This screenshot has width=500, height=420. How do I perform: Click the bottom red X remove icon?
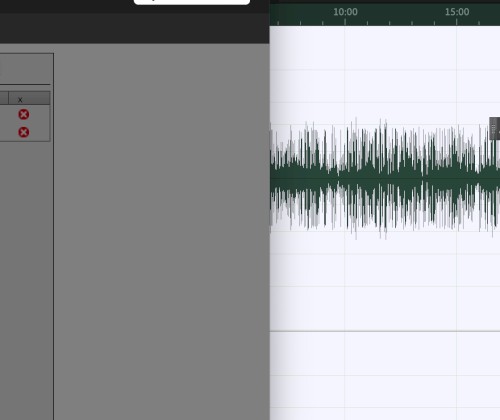pos(23,132)
